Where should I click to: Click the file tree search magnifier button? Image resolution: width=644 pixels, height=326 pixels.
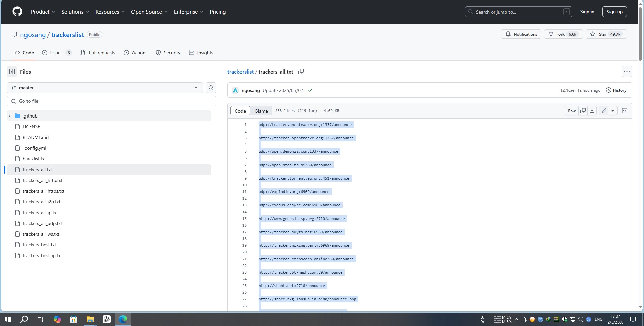211,88
